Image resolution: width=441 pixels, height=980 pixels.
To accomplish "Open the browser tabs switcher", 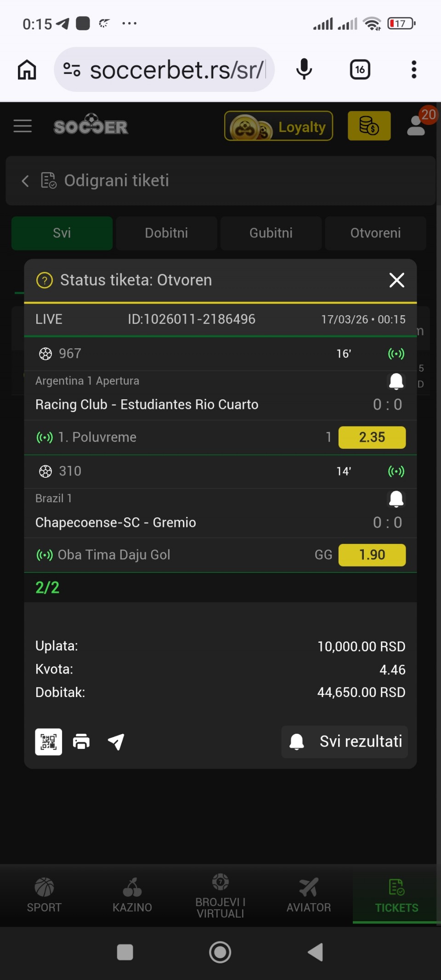I will pos(360,70).
